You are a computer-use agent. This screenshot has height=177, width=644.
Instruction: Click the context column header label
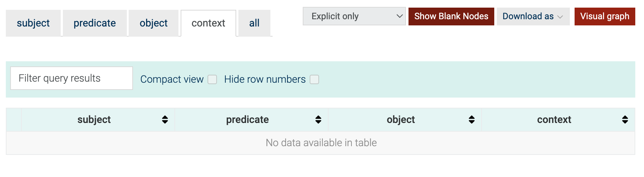coord(554,120)
